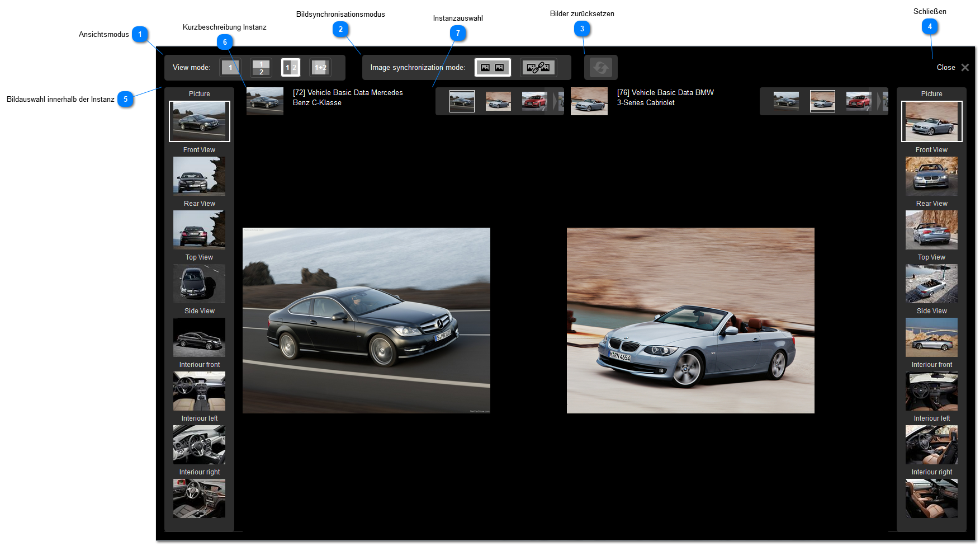Select single view mode '1'
Screen dimensions: 980x546
click(x=230, y=68)
